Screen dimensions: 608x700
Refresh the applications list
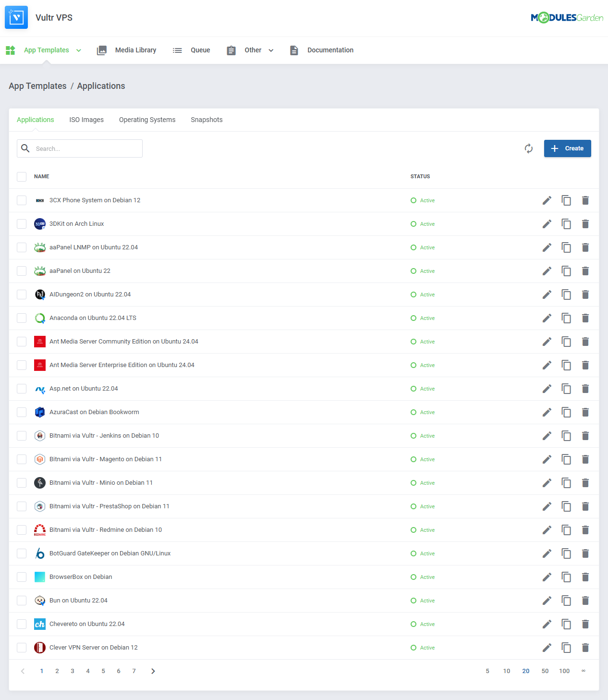click(x=528, y=148)
